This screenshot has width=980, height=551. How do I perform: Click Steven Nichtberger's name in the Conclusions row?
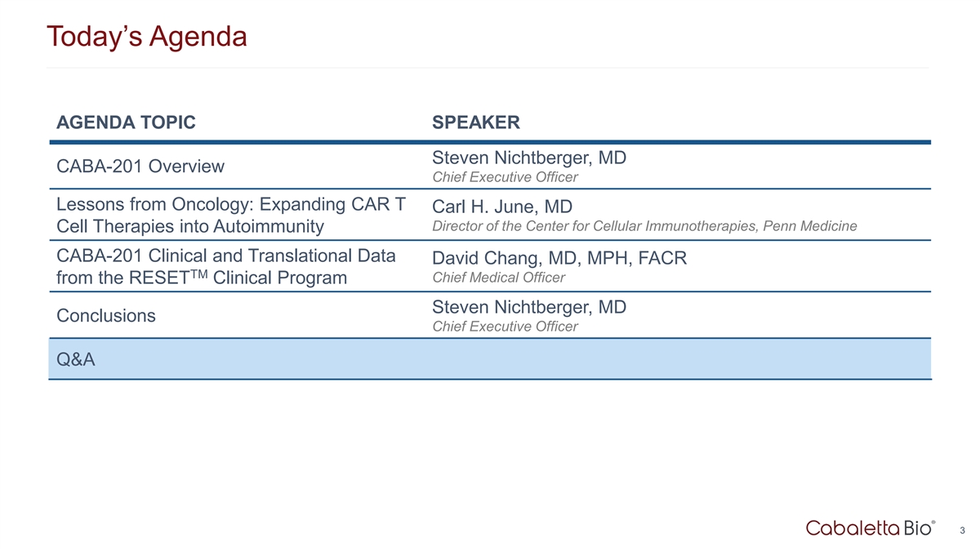coord(528,307)
